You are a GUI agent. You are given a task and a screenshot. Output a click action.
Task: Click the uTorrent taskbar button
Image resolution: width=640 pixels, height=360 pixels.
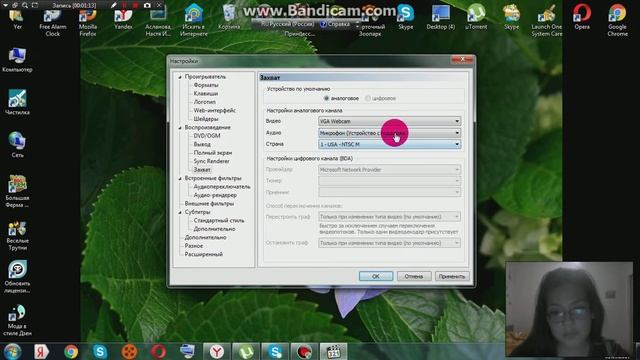[246, 351]
